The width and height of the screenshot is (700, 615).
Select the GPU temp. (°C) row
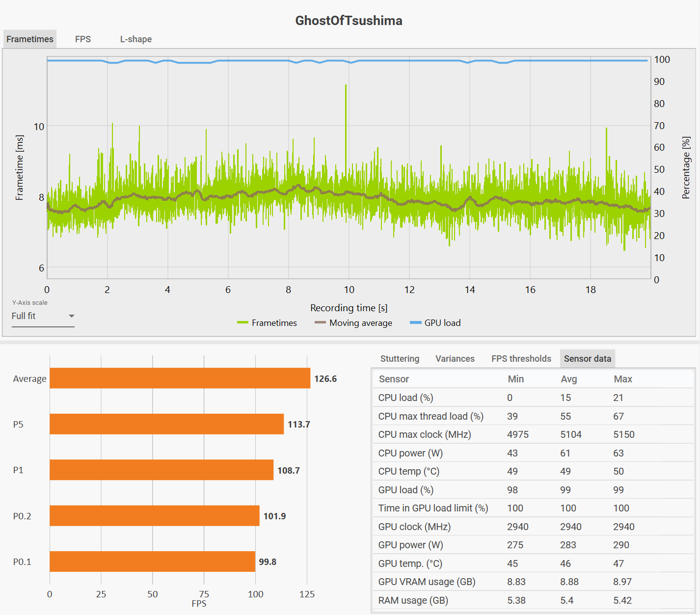(534, 563)
